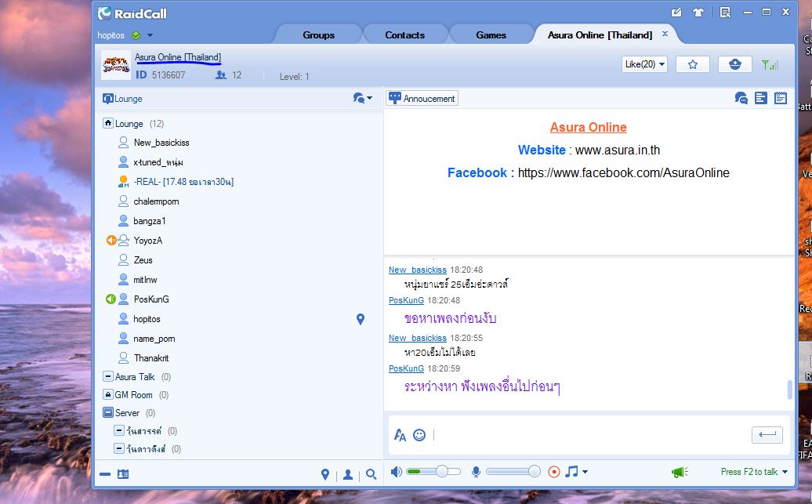The height and width of the screenshot is (504, 812).
Task: Click the lock icon of GM Room
Action: tap(108, 395)
